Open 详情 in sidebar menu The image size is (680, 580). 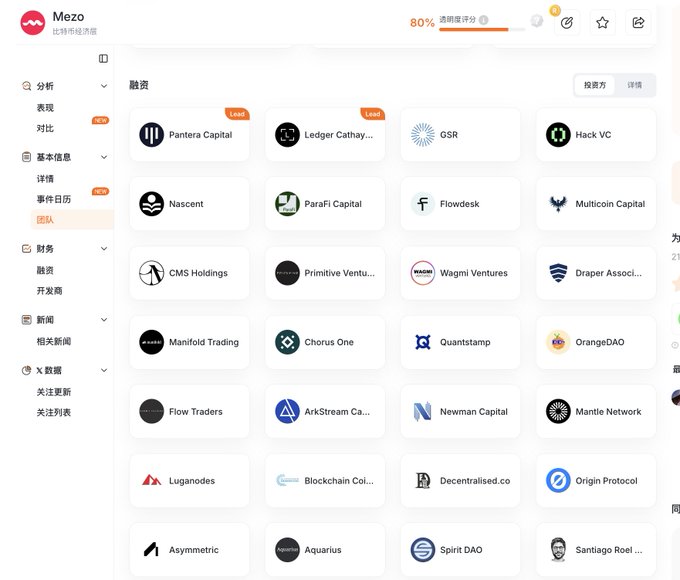coord(45,179)
